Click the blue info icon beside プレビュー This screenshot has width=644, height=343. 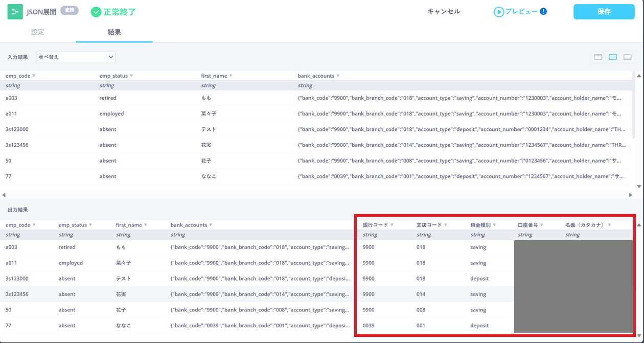[x=543, y=11]
